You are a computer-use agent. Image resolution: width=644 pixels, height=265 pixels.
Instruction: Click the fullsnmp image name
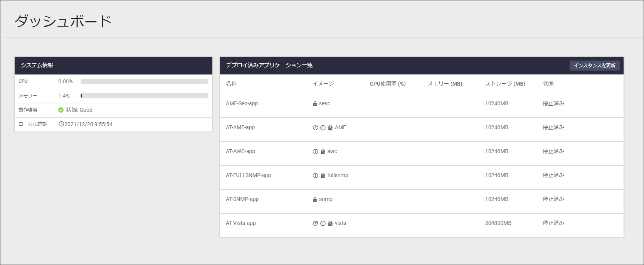point(338,175)
